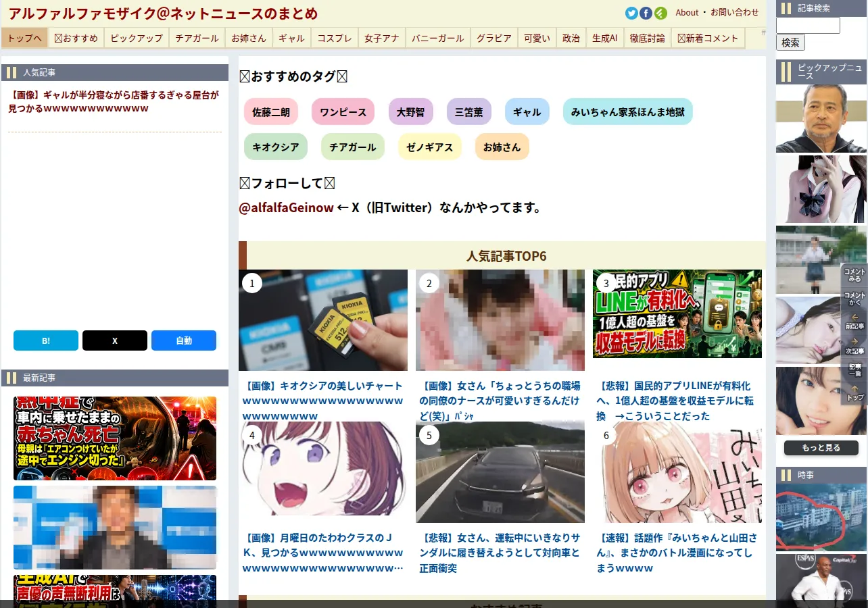Share via the black X button
Viewport: 868px width, 608px height.
tap(115, 340)
